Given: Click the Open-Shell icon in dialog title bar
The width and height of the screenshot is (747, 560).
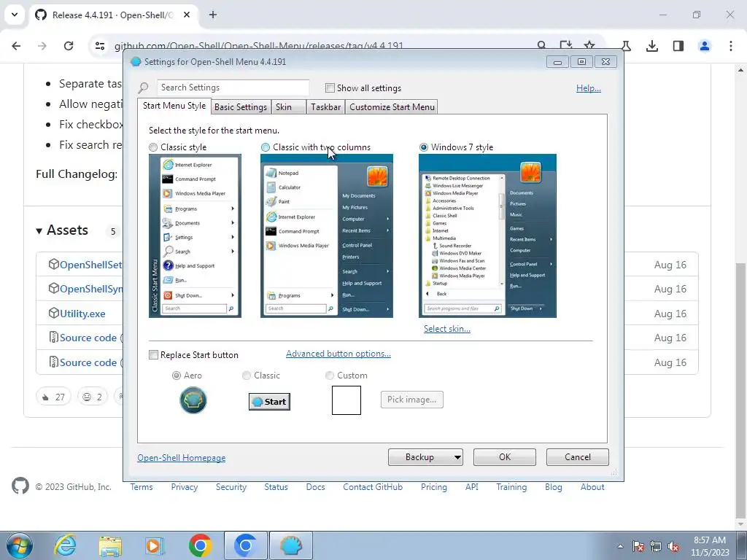Looking at the screenshot, I should point(135,62).
